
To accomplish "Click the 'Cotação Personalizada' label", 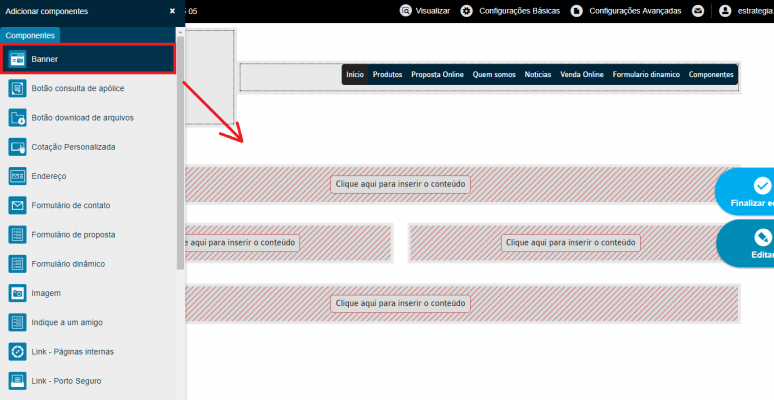I will click(73, 147).
